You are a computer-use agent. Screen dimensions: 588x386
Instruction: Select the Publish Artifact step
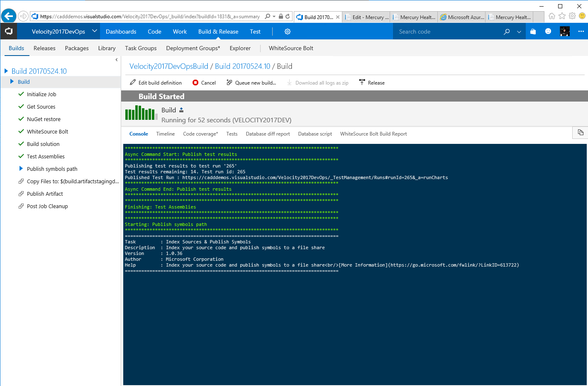[45, 194]
